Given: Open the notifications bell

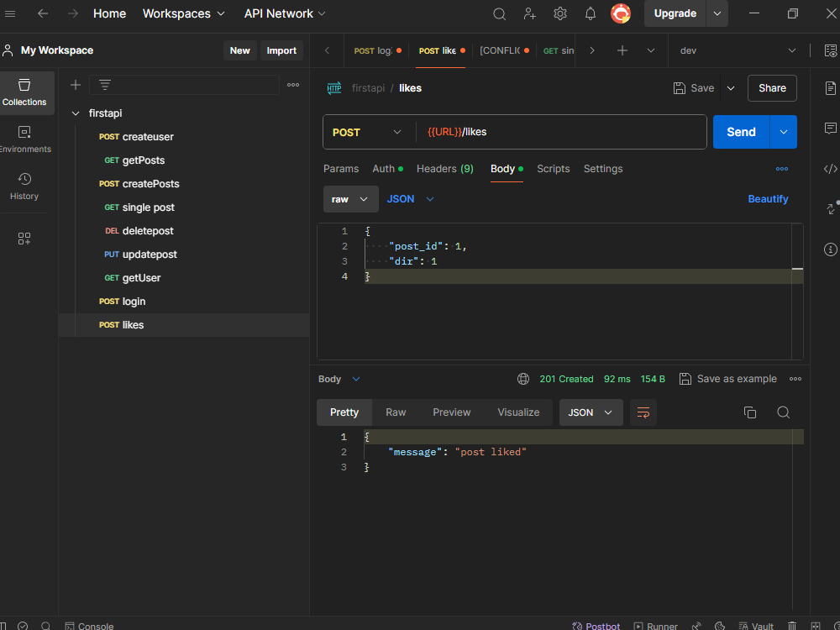Looking at the screenshot, I should tap(591, 14).
